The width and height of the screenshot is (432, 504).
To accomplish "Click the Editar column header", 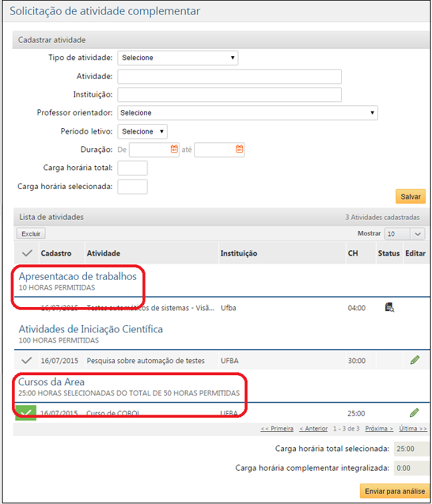I will (x=415, y=253).
